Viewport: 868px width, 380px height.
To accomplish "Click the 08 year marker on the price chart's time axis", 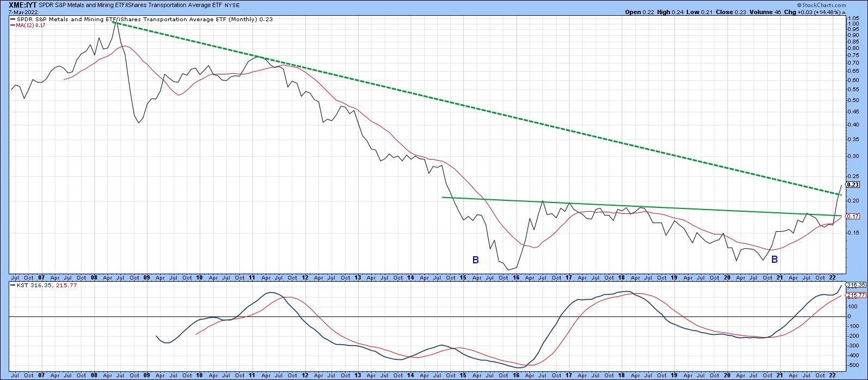I will [x=94, y=277].
